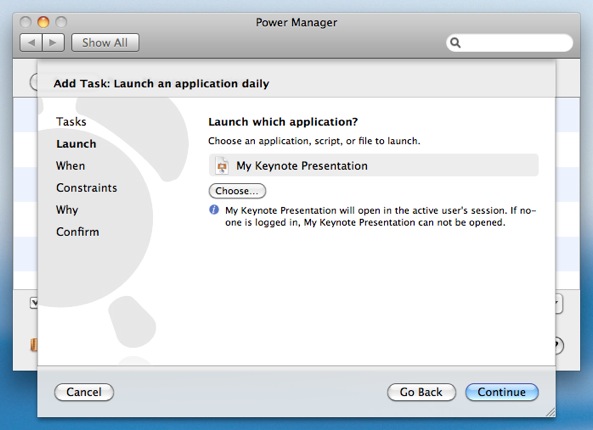This screenshot has height=430, width=593.
Task: Click Choose... to pick a file
Action: point(237,191)
